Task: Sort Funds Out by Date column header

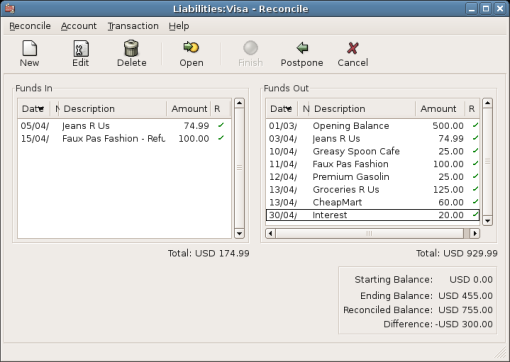Action: point(282,109)
